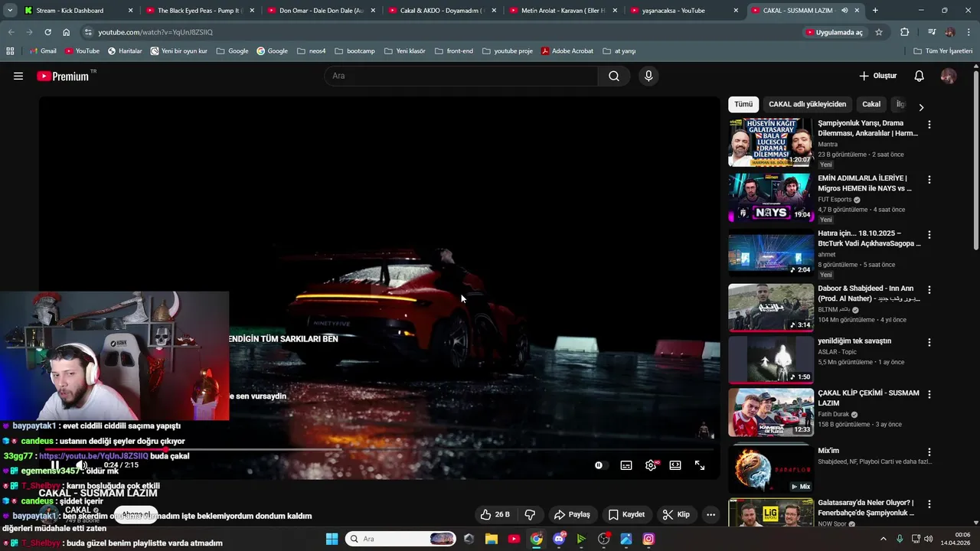Open YouTube notifications bell
The image size is (980, 551).
tap(920, 76)
